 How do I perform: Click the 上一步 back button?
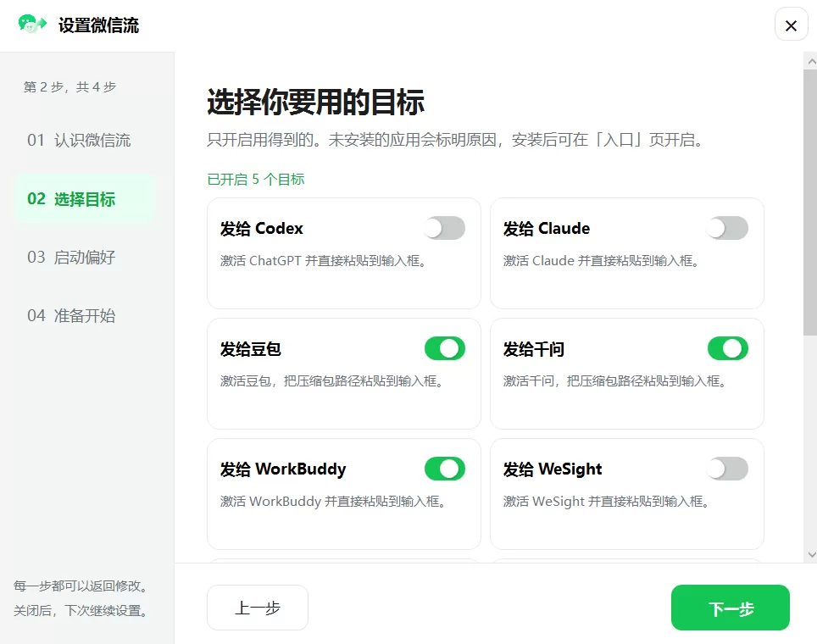click(258, 608)
